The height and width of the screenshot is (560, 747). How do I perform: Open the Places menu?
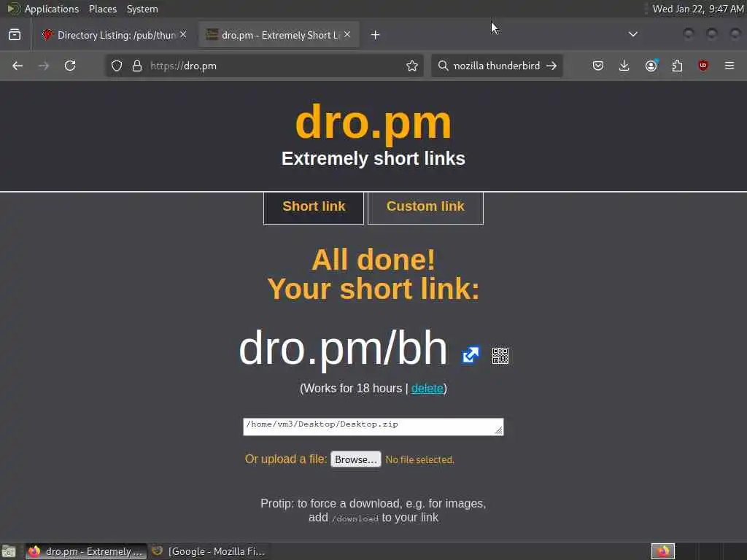click(x=102, y=9)
